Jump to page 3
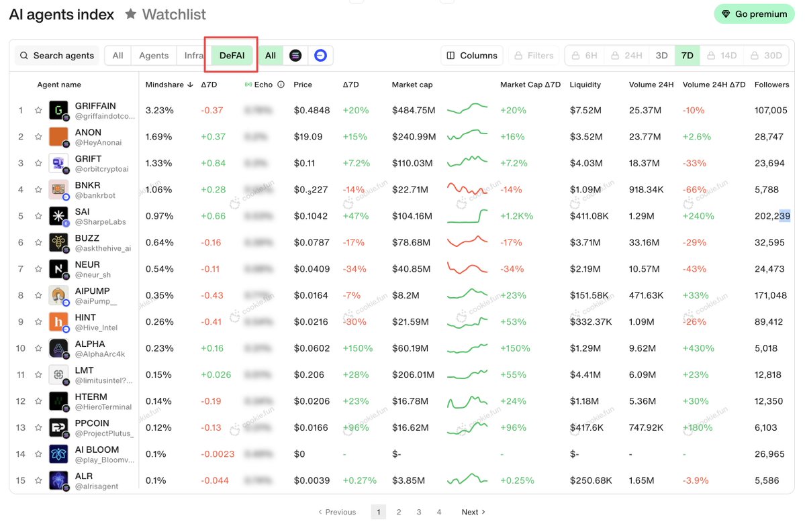This screenshot has height=532, width=805. point(419,512)
